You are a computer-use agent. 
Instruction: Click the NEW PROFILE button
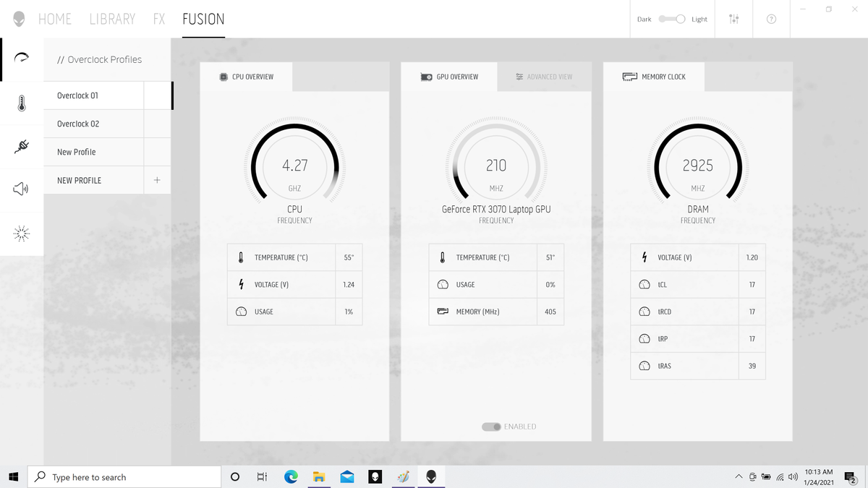pos(94,180)
